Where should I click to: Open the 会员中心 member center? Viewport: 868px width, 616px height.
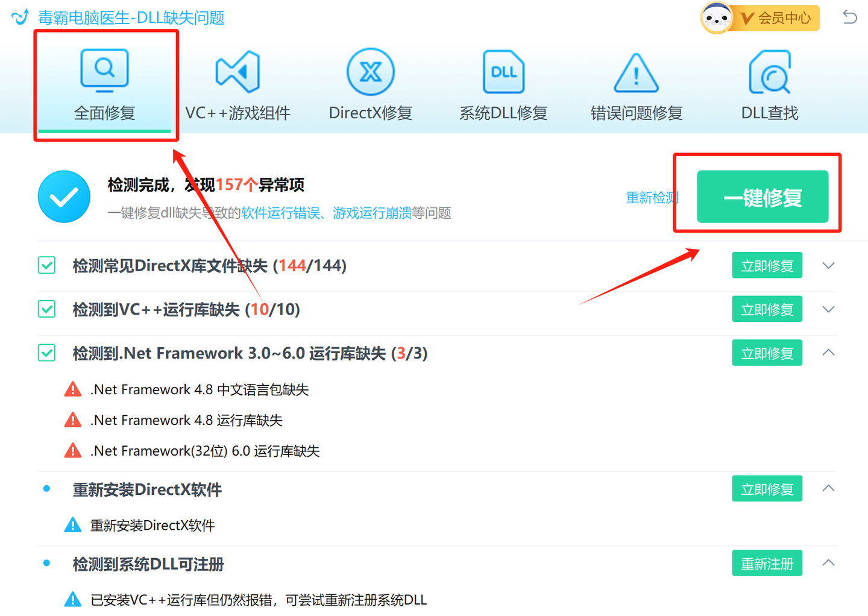point(776,17)
